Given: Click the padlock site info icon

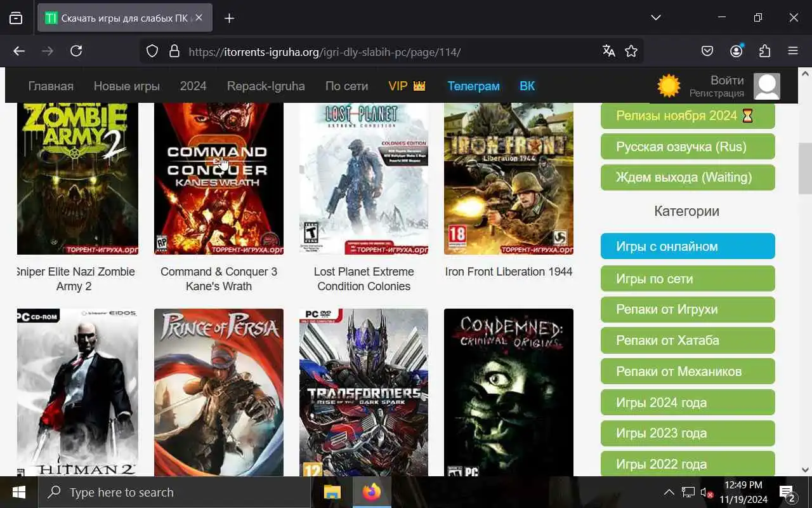Looking at the screenshot, I should point(174,51).
